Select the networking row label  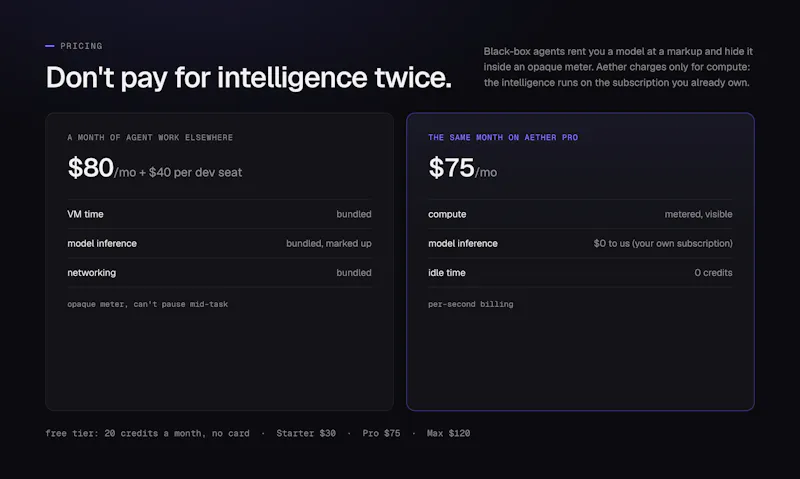(x=92, y=273)
